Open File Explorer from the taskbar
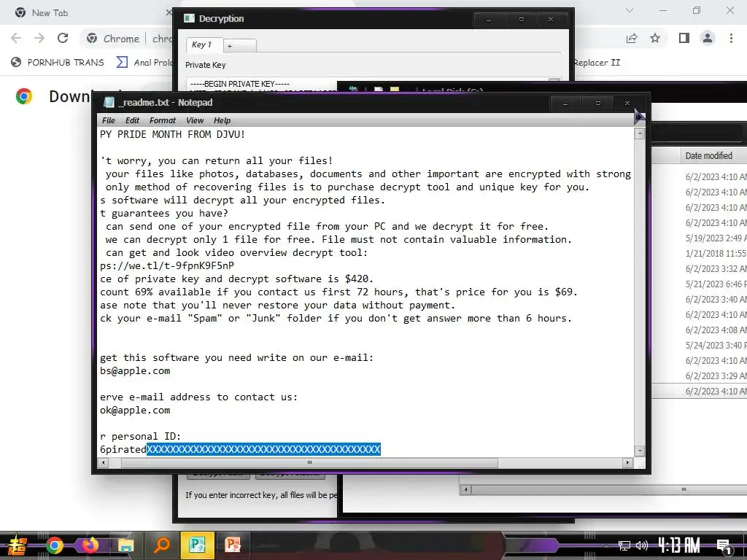This screenshot has height=560, width=747. 126,545
